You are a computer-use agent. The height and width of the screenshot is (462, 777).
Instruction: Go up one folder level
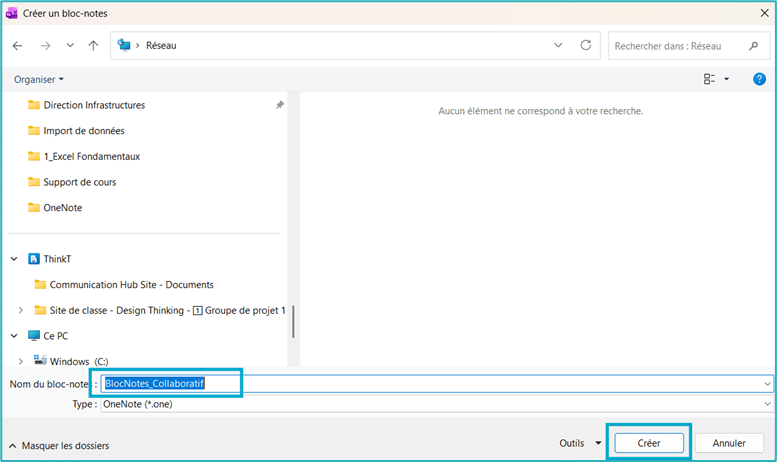point(93,46)
